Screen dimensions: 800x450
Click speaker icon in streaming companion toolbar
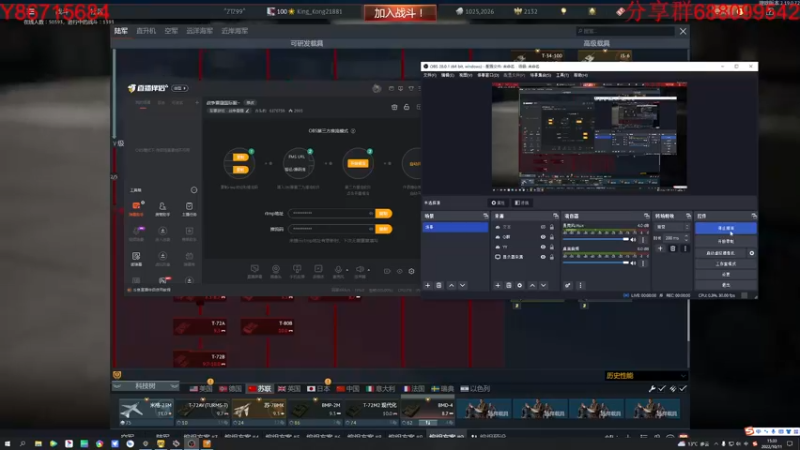click(360, 269)
